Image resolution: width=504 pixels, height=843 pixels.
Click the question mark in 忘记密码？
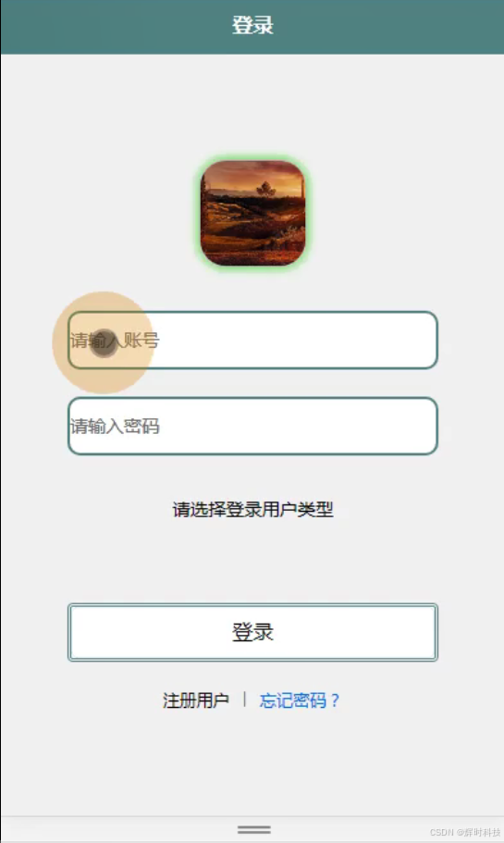coord(336,700)
